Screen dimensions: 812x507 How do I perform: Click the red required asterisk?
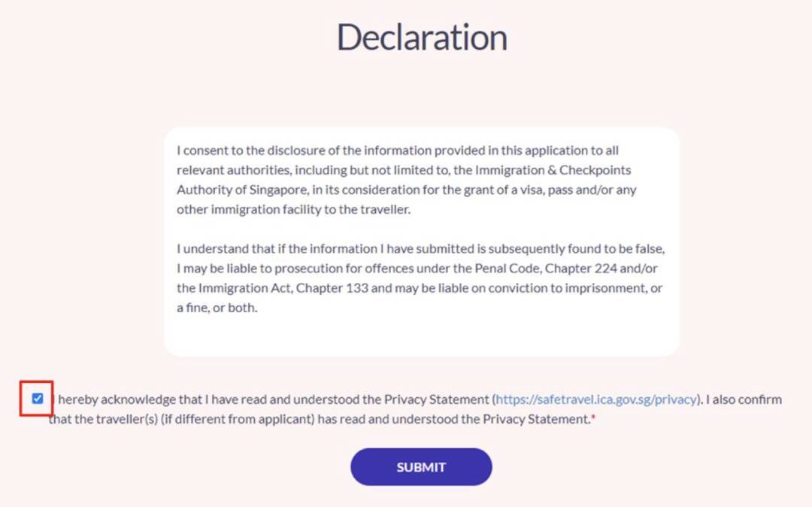point(592,420)
